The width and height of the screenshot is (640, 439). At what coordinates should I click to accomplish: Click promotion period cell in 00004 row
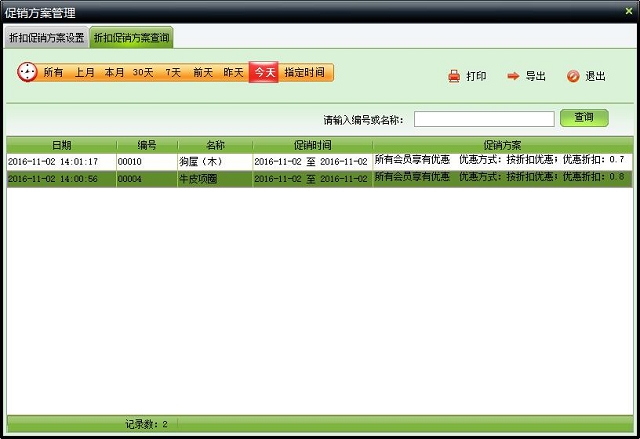[313, 179]
